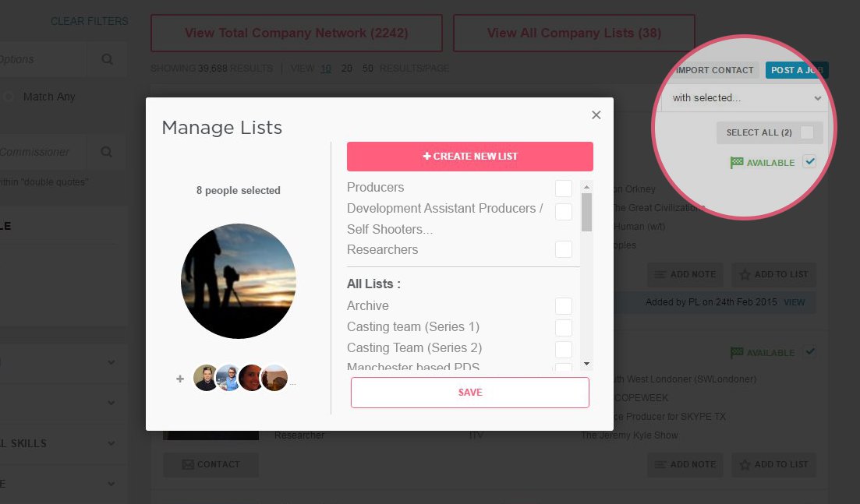Click the plus icon beside selected avatars
This screenshot has height=504, width=860.
pos(180,379)
